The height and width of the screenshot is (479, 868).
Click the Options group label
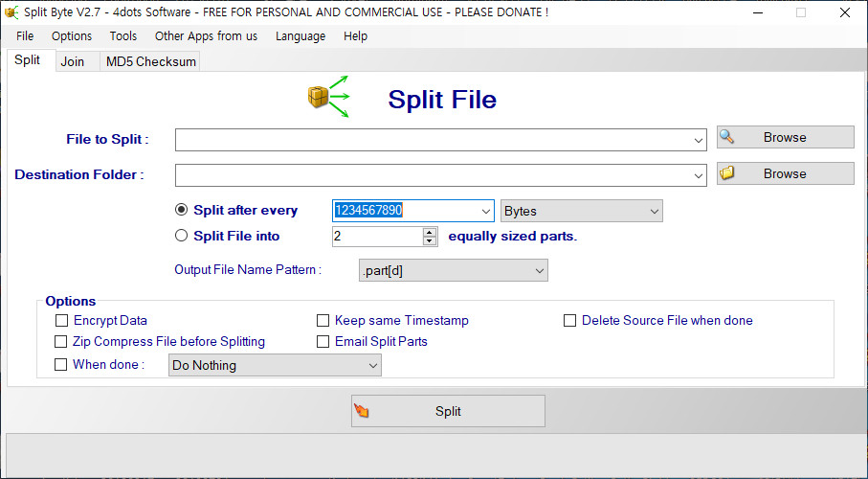coord(70,301)
